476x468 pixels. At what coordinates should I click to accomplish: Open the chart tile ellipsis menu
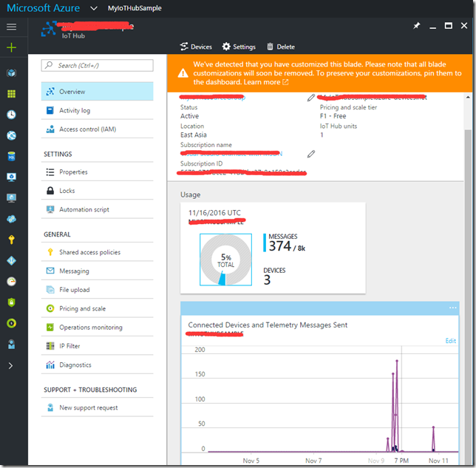(x=452, y=308)
